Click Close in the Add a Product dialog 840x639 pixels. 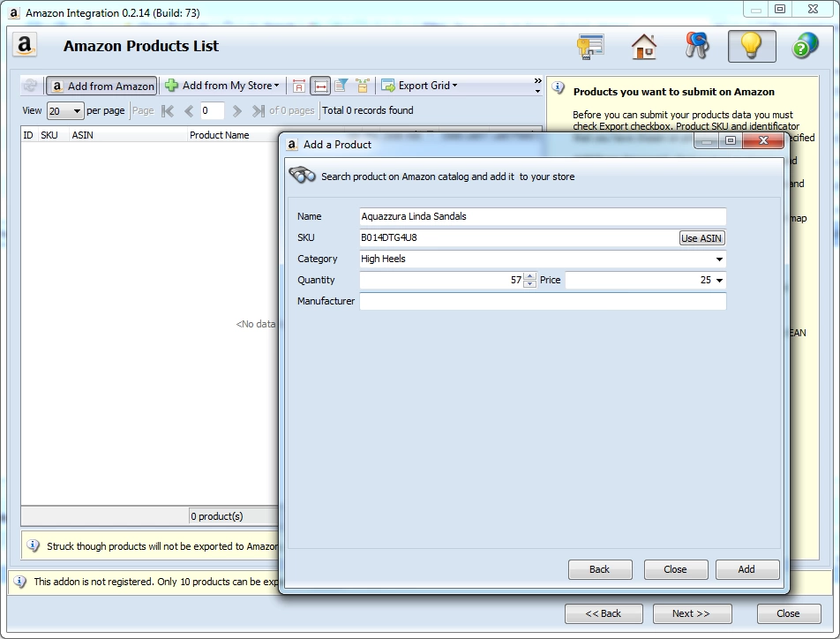tap(676, 569)
